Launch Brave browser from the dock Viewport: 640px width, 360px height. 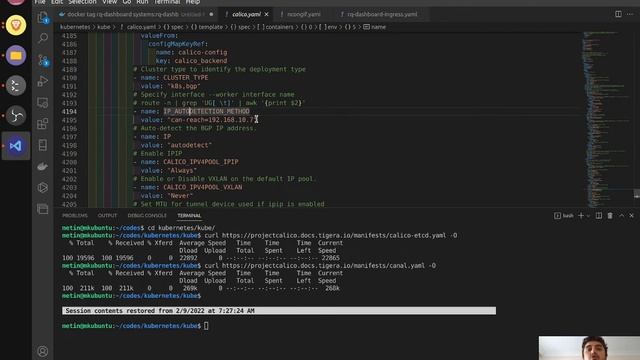pyautogui.click(x=16, y=25)
